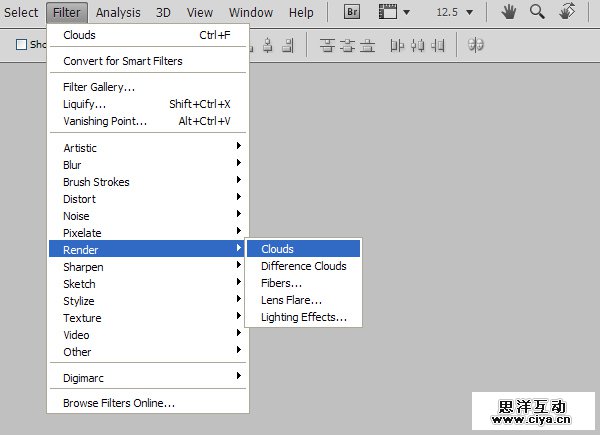Click the Distribute Top Edges icon
This screenshot has width=600, height=435.
327,45
